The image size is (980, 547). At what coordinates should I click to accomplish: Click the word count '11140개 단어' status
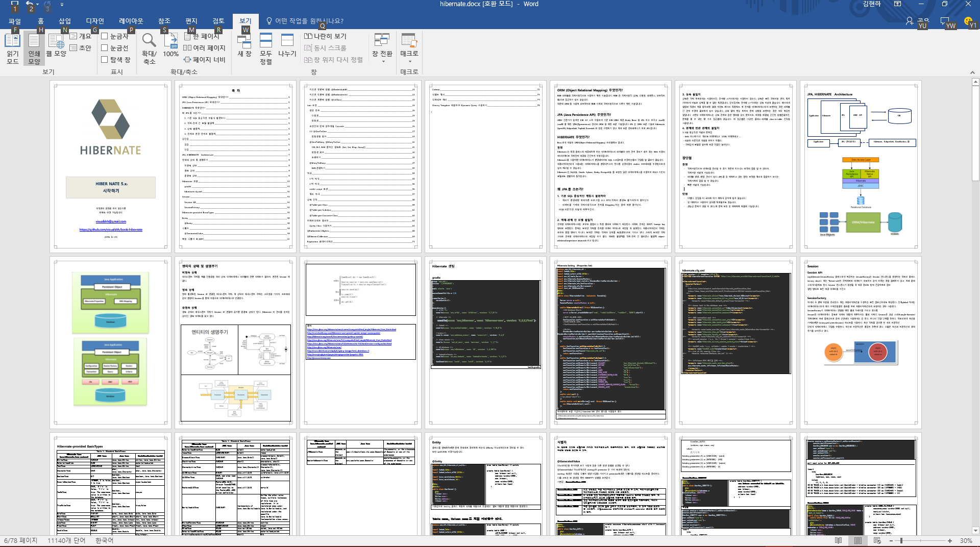66,540
